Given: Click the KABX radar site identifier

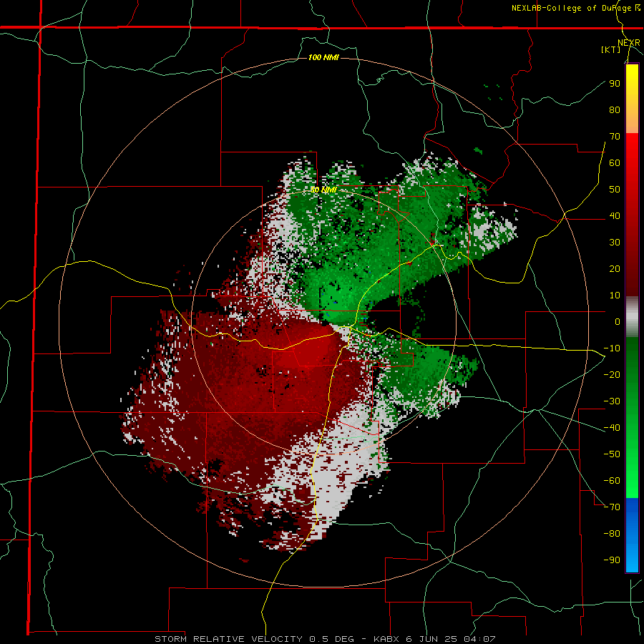Looking at the screenshot, I should click(x=387, y=639).
